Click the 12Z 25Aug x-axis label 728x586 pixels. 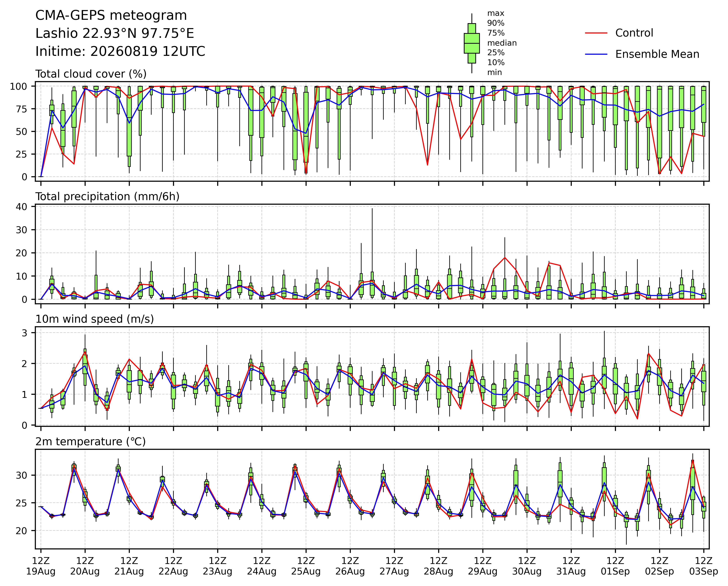click(306, 566)
